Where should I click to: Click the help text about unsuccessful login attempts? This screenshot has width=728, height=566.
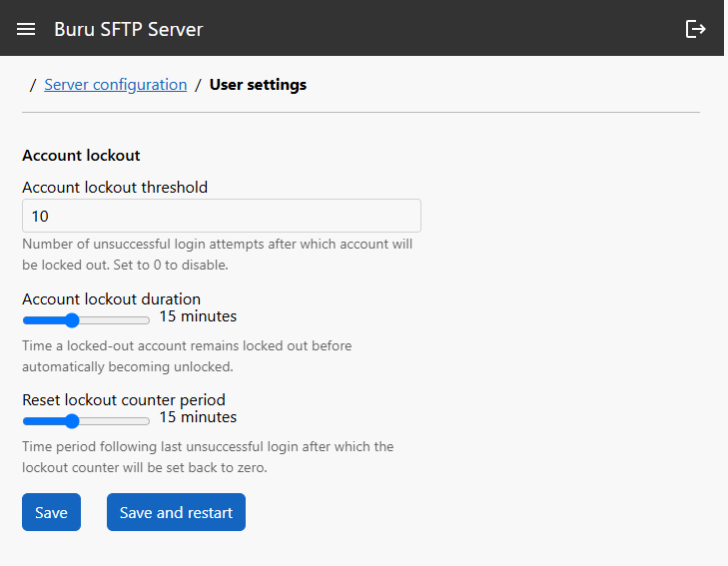pos(218,255)
